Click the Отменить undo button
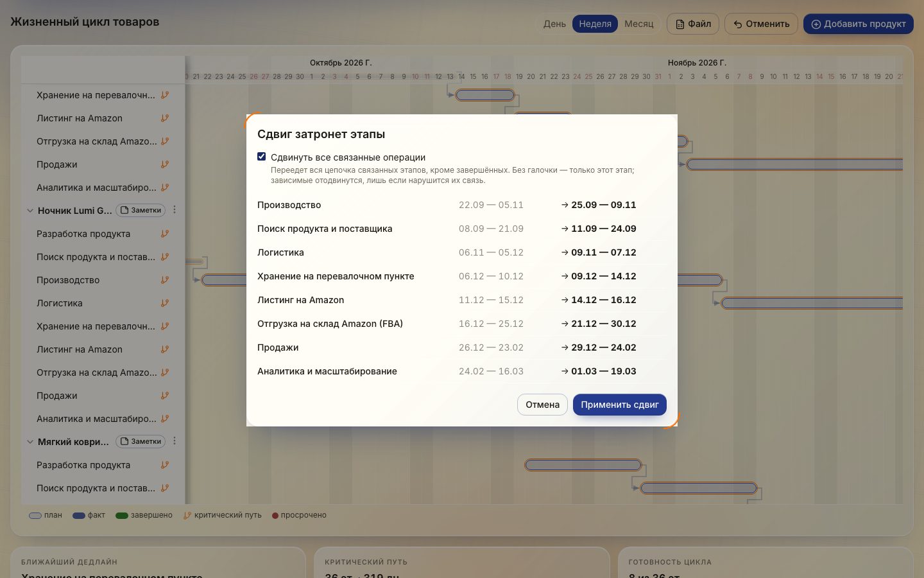The image size is (924, 578). [761, 24]
